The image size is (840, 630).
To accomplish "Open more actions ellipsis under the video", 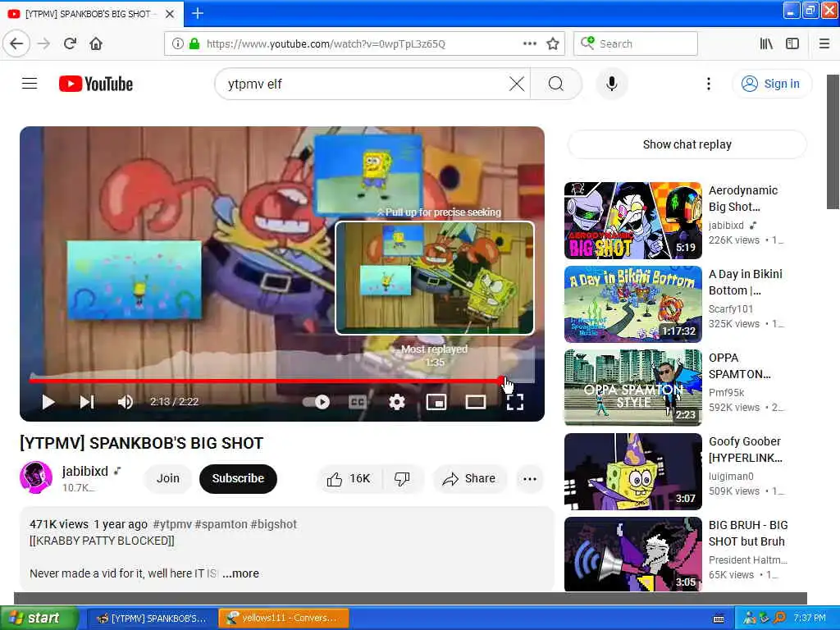I will 530,478.
